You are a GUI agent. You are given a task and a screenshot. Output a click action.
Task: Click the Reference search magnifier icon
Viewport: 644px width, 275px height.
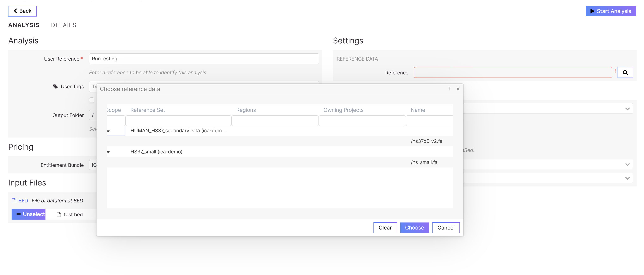[x=625, y=73]
